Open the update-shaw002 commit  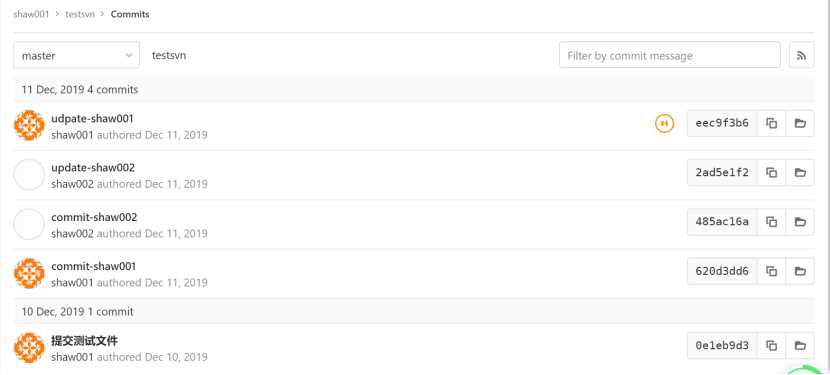93,168
